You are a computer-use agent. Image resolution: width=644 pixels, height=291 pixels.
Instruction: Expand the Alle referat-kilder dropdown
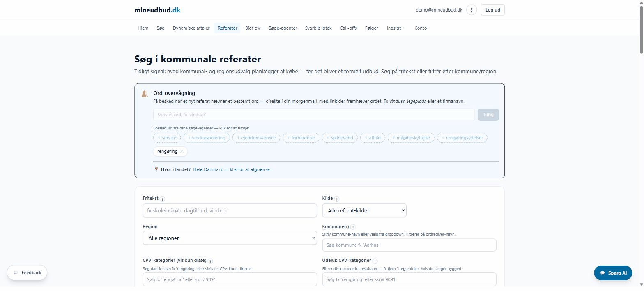tap(364, 210)
